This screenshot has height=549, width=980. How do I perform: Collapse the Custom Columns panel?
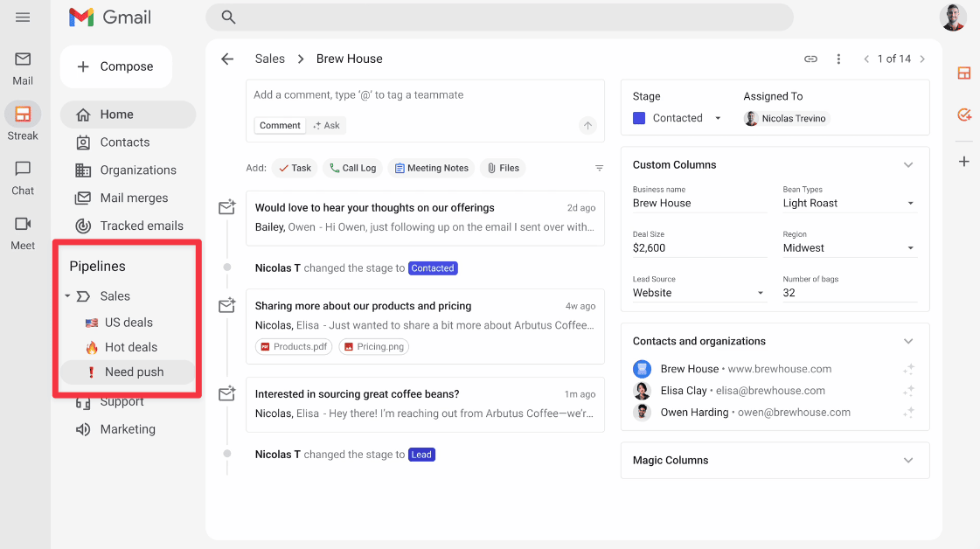pos(907,164)
